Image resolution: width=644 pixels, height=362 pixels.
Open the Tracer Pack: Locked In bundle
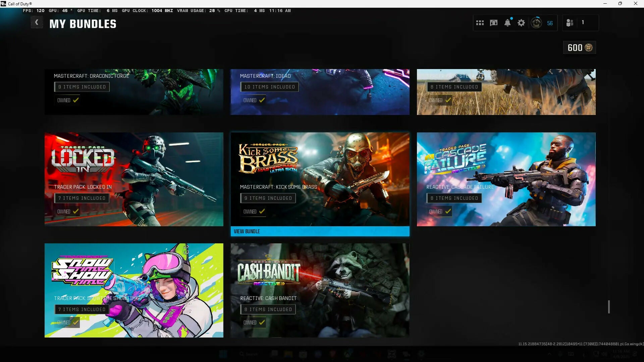(x=134, y=179)
